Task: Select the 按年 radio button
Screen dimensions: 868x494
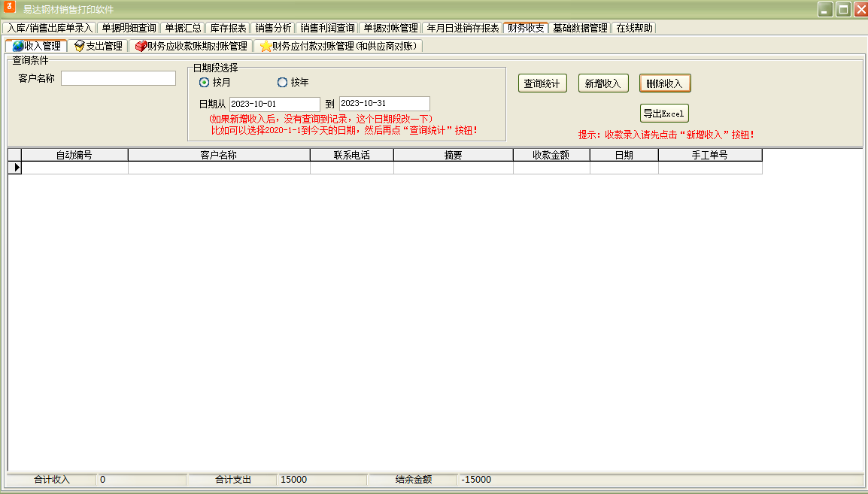Action: click(282, 82)
